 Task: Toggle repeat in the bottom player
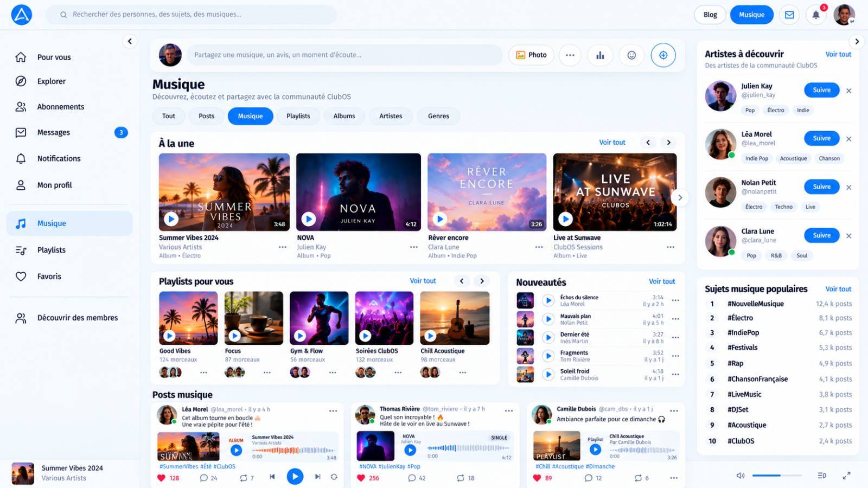pos(334,477)
